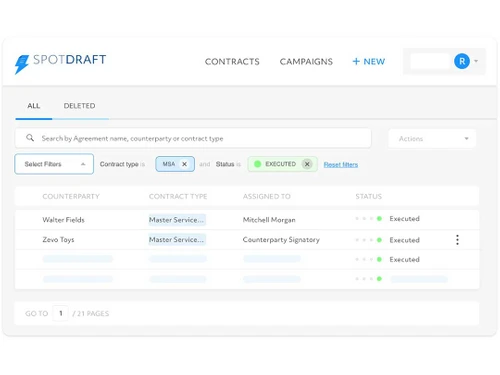Click the + NEW button
Image resolution: width=500 pixels, height=375 pixels.
pos(369,62)
